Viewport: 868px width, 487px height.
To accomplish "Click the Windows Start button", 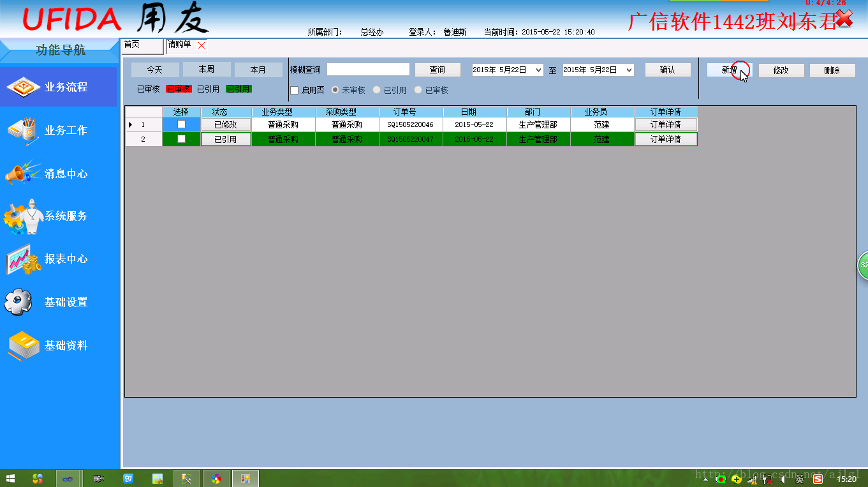I will 11,478.
